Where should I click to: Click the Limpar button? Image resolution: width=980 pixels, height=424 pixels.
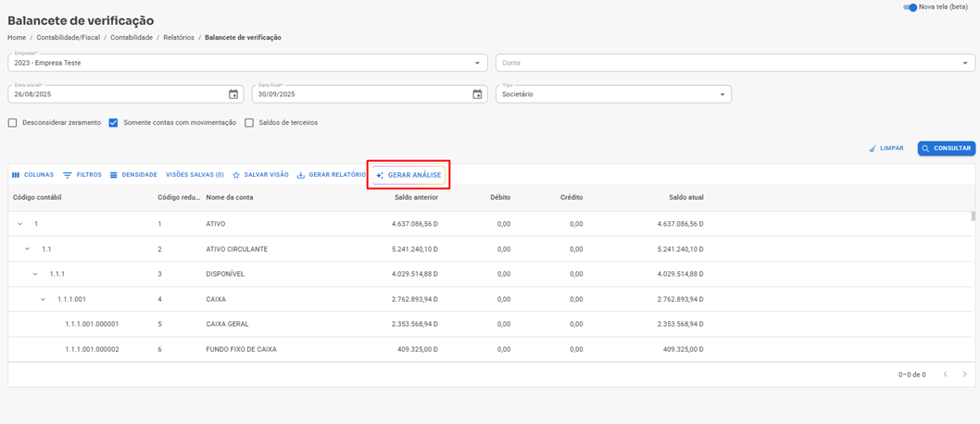pyautogui.click(x=886, y=149)
